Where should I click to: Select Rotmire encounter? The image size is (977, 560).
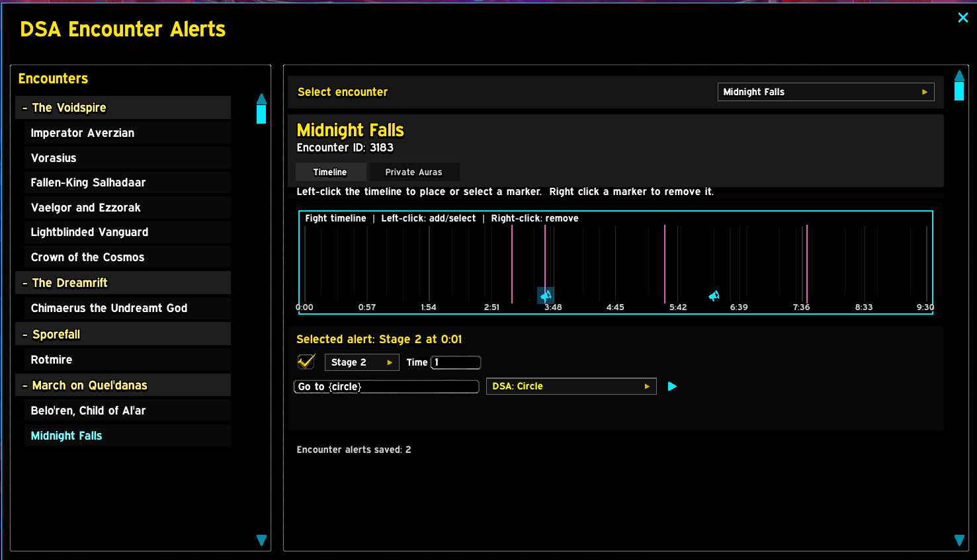pos(128,360)
